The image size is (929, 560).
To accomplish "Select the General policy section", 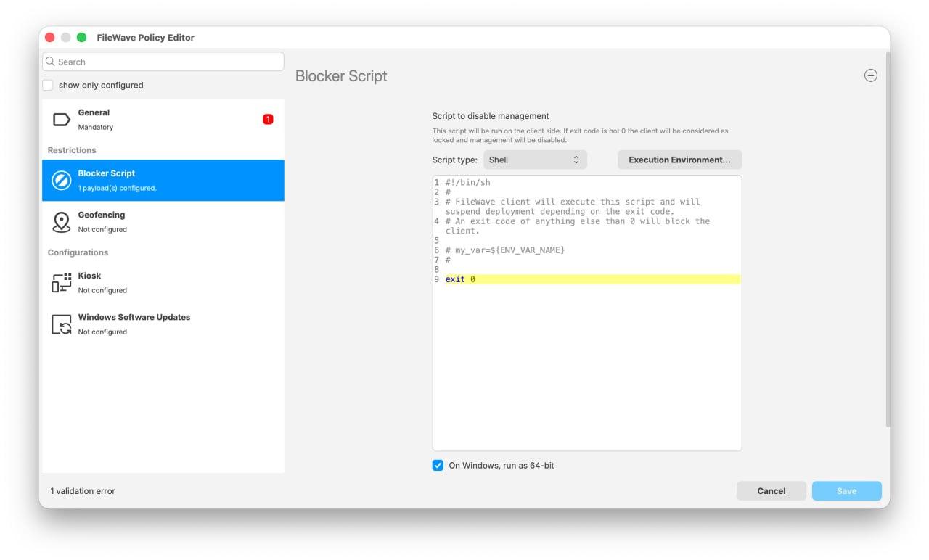I will tap(163, 120).
